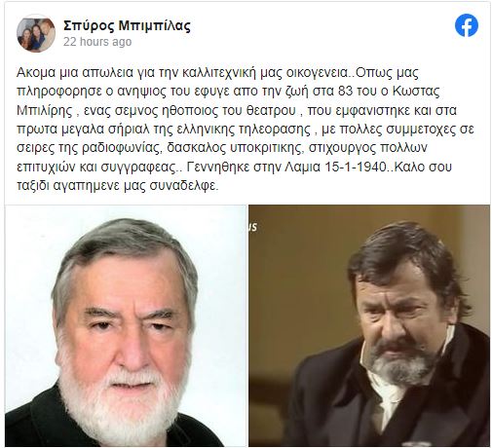Open Σπύρος Μπιμπίλας profile picture avatar

point(36,33)
